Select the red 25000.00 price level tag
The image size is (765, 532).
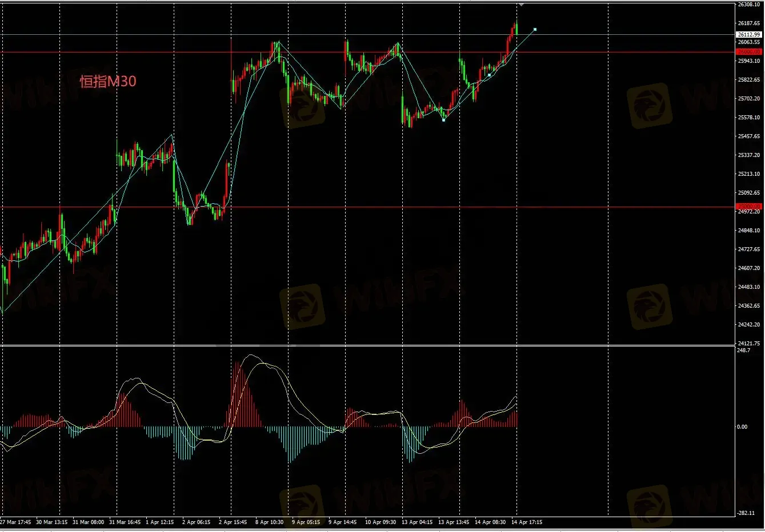pyautogui.click(x=749, y=207)
